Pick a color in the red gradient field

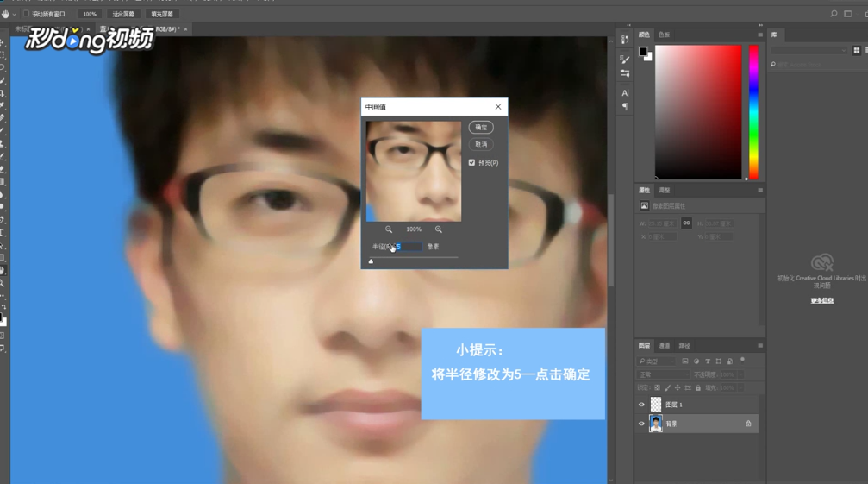tap(698, 112)
